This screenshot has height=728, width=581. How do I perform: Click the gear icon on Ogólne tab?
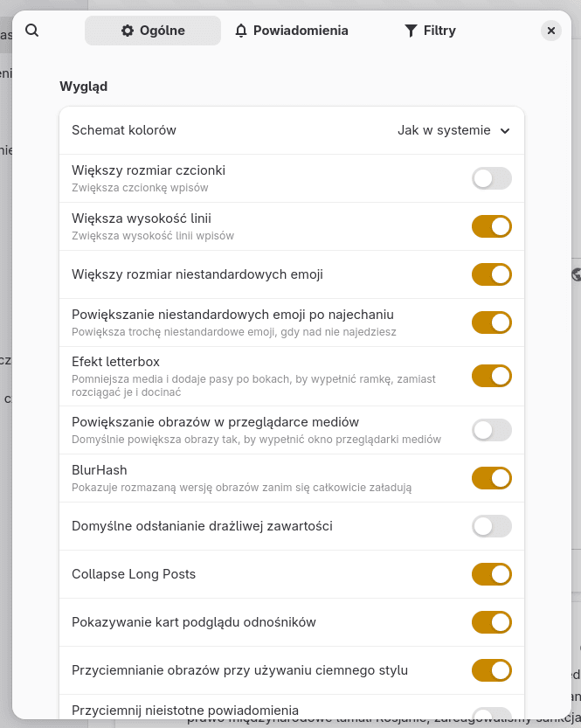tap(128, 31)
